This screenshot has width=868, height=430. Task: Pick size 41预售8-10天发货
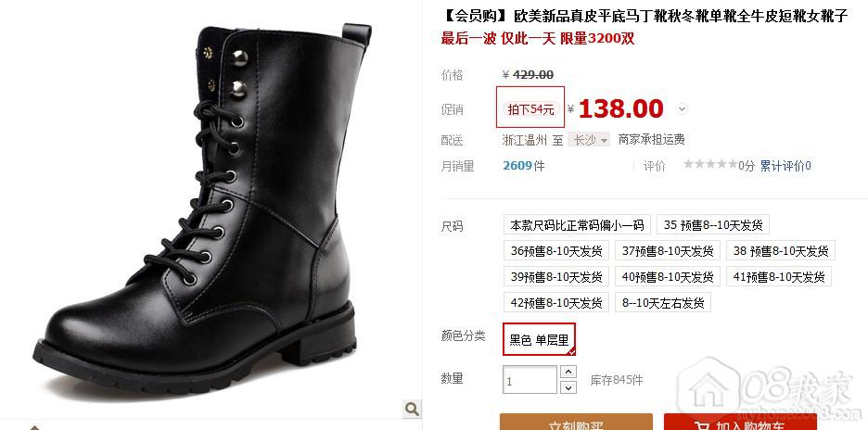[779, 276]
